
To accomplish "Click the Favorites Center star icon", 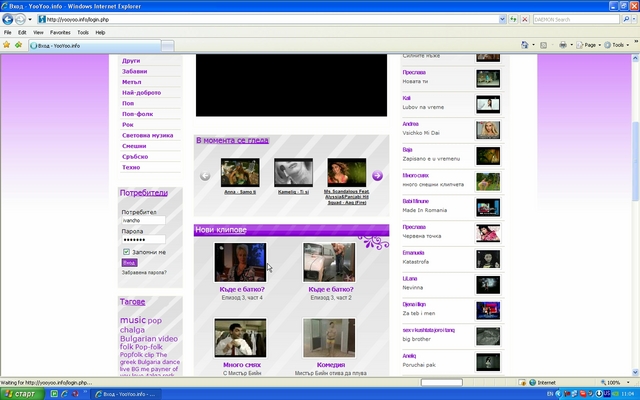I will [7, 45].
